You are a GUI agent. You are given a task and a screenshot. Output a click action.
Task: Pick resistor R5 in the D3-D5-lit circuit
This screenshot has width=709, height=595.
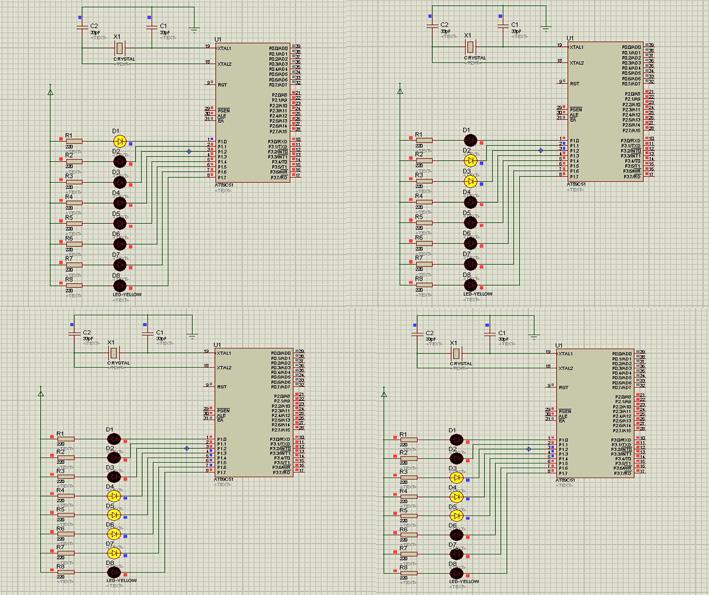point(409,516)
